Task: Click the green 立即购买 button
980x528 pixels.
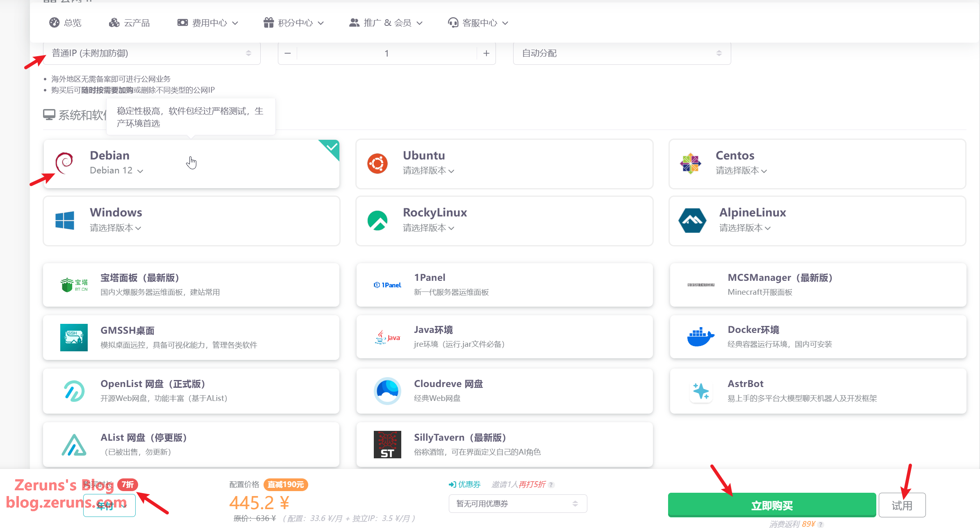Action: point(771,505)
